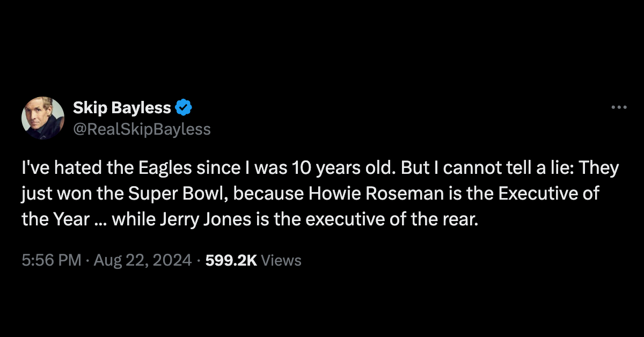Open Skip Bayless's profile picture

point(43,118)
